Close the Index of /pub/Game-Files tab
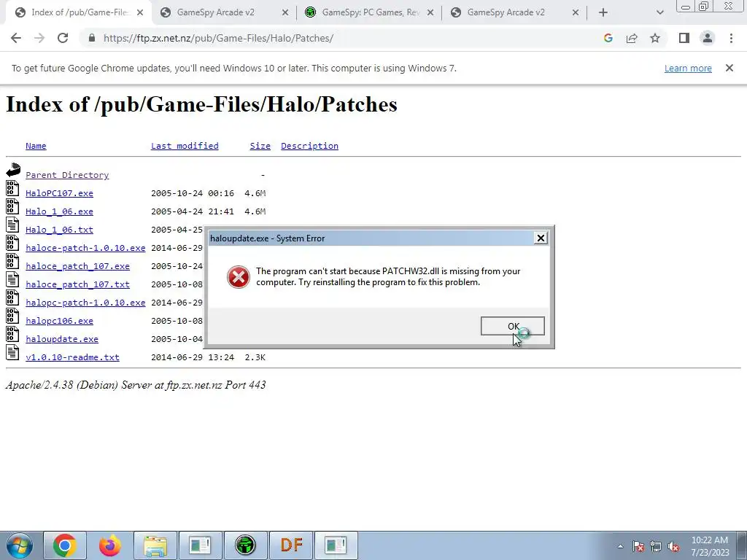This screenshot has height=560, width=747. tap(140, 13)
